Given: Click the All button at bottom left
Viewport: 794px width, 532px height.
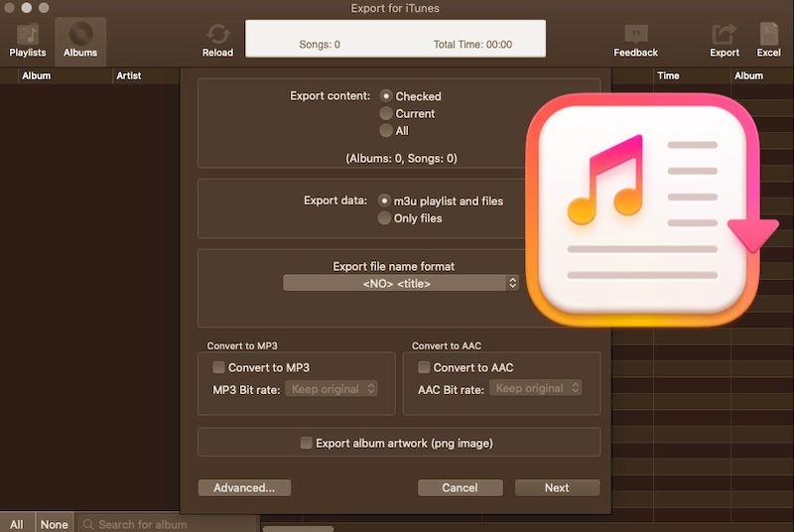Looking at the screenshot, I should pos(17,524).
